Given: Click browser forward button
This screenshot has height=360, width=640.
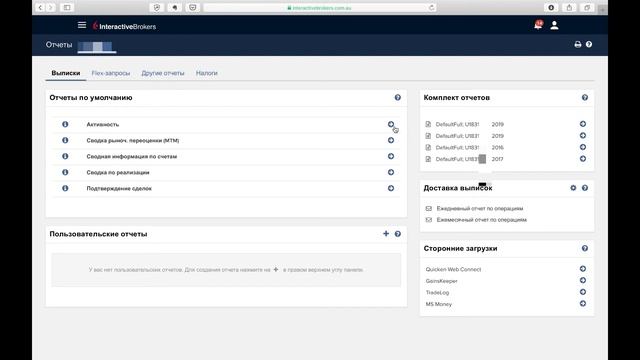Looking at the screenshot, I should [51, 7].
